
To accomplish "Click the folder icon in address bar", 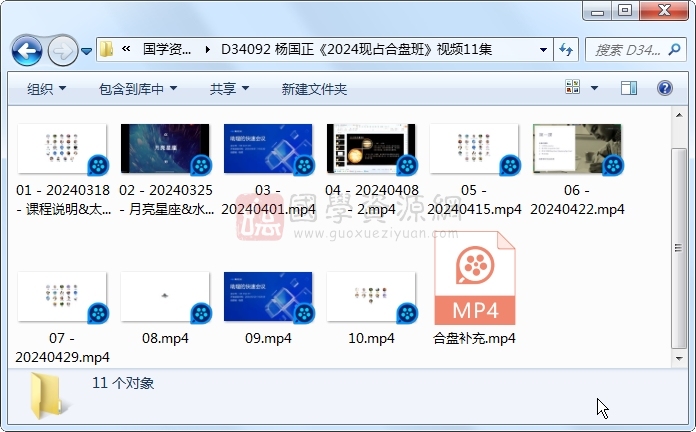I will pos(106,49).
